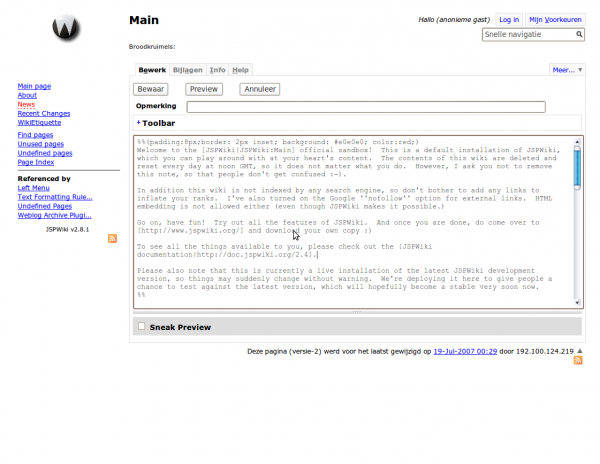Enable the Sneak Preview checkbox
This screenshot has height=464, width=600.
pyautogui.click(x=142, y=326)
